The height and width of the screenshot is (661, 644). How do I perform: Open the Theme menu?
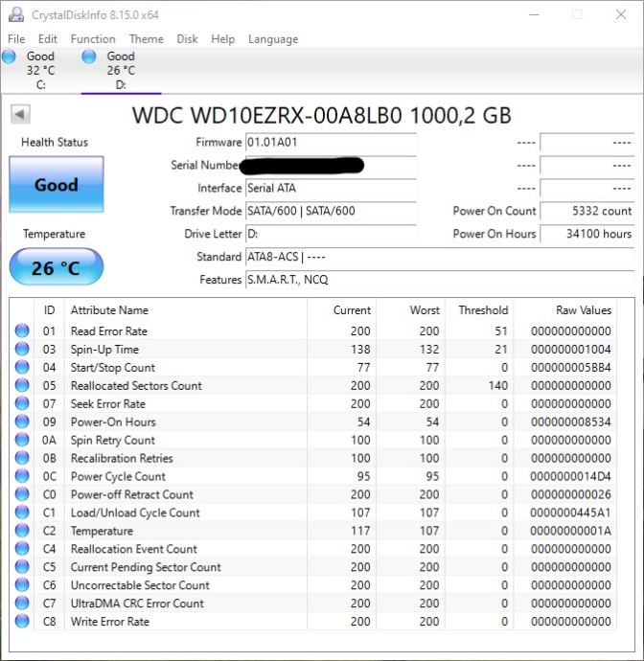(x=147, y=39)
